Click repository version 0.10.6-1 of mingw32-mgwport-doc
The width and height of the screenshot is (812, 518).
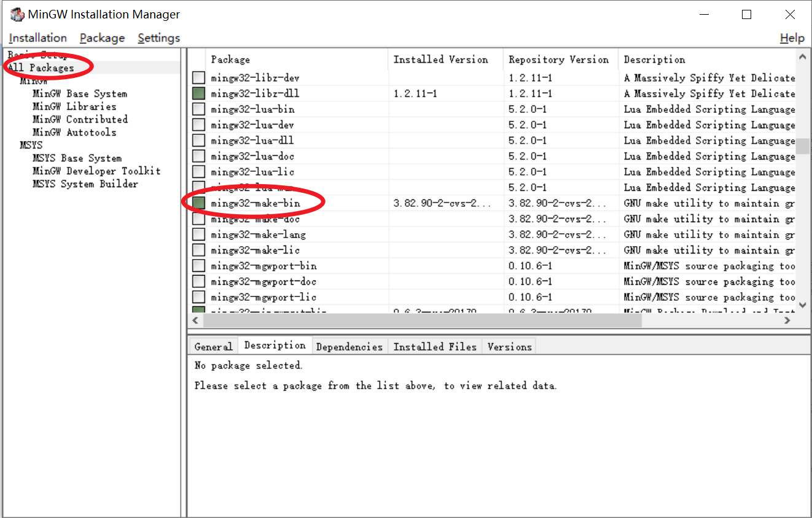click(x=531, y=282)
